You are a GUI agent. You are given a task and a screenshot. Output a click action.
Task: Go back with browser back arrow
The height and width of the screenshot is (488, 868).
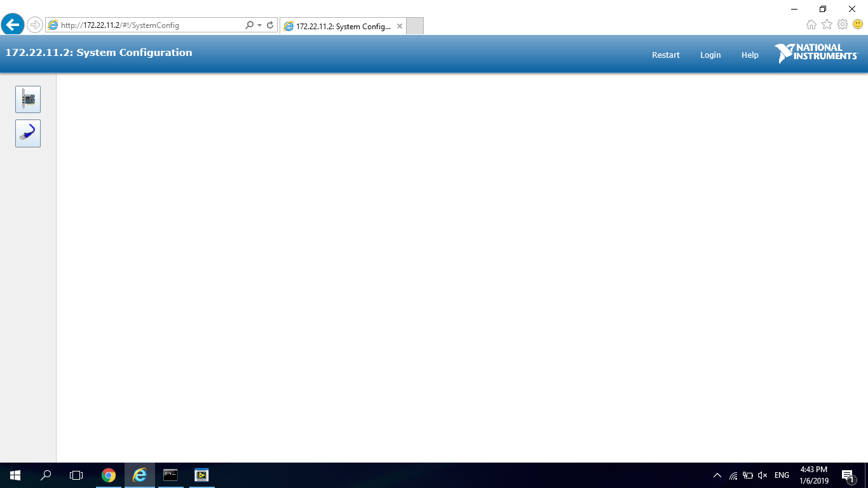coord(13,25)
